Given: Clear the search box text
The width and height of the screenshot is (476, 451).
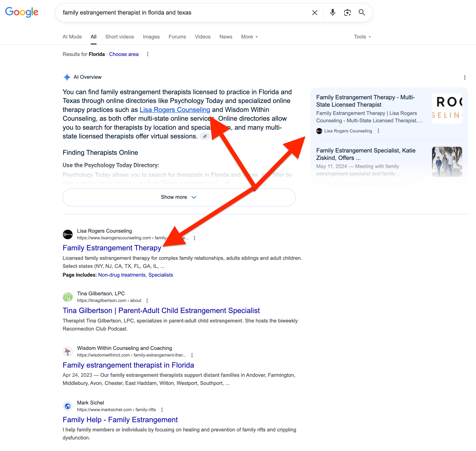Looking at the screenshot, I should pyautogui.click(x=314, y=12).
